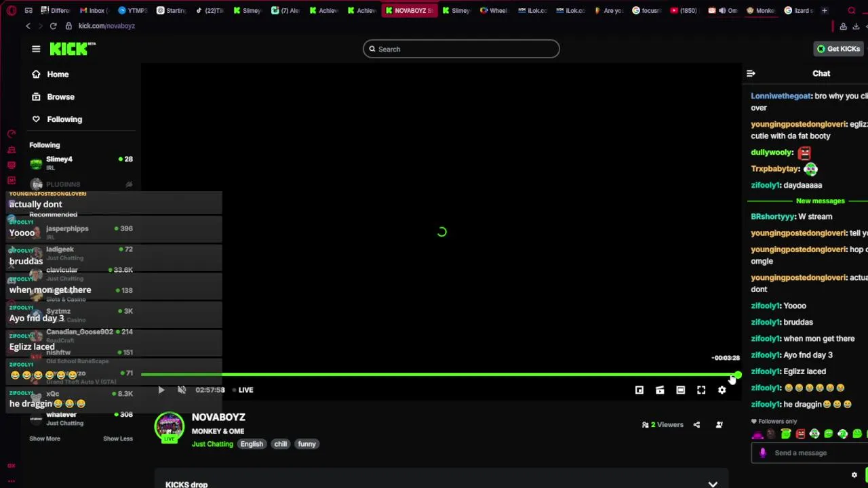This screenshot has width=868, height=488.
Task: Go to the Kick logo homepage
Action: pos(73,49)
